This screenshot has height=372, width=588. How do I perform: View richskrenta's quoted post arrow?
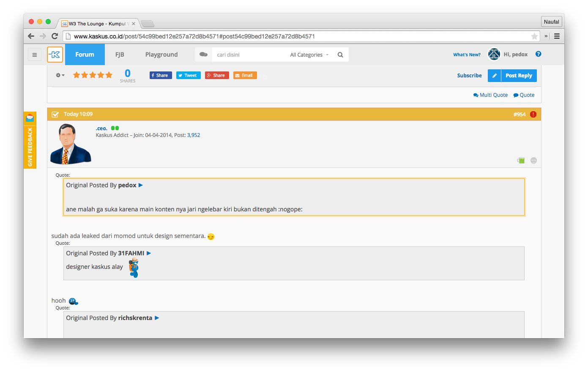157,318
